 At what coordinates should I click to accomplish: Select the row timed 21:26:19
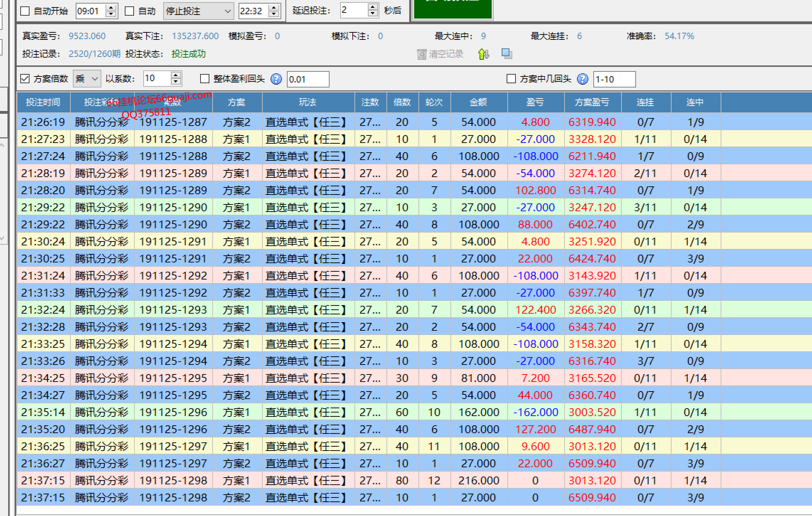pos(414,122)
